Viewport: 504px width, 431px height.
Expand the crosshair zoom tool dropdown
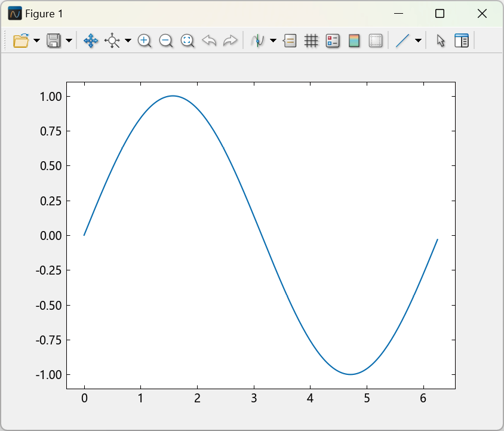point(128,41)
